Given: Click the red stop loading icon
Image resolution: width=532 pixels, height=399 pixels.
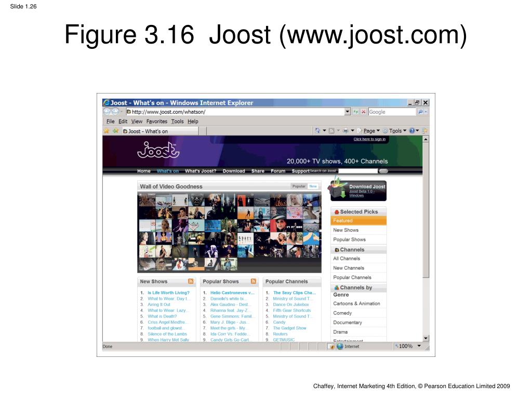Looking at the screenshot, I should (363, 112).
